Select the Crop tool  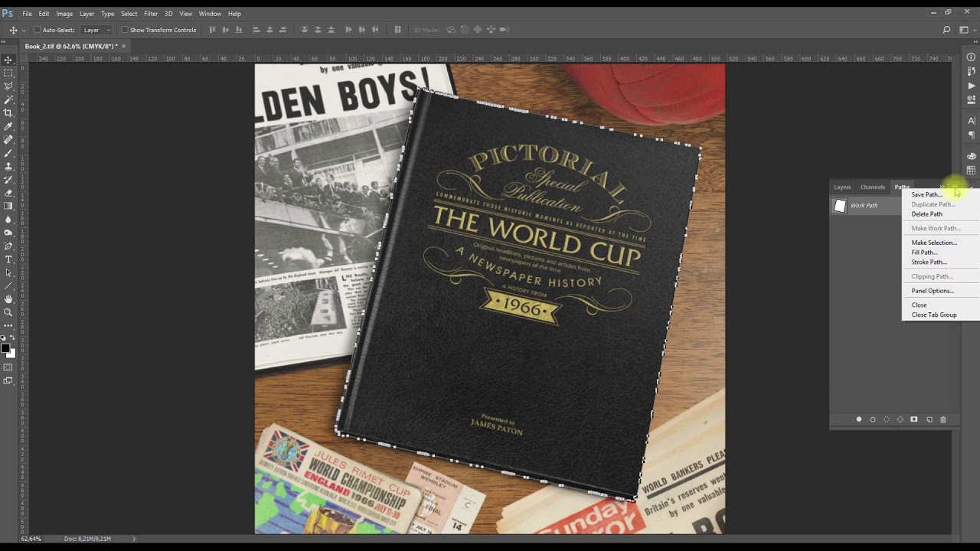tap(8, 113)
